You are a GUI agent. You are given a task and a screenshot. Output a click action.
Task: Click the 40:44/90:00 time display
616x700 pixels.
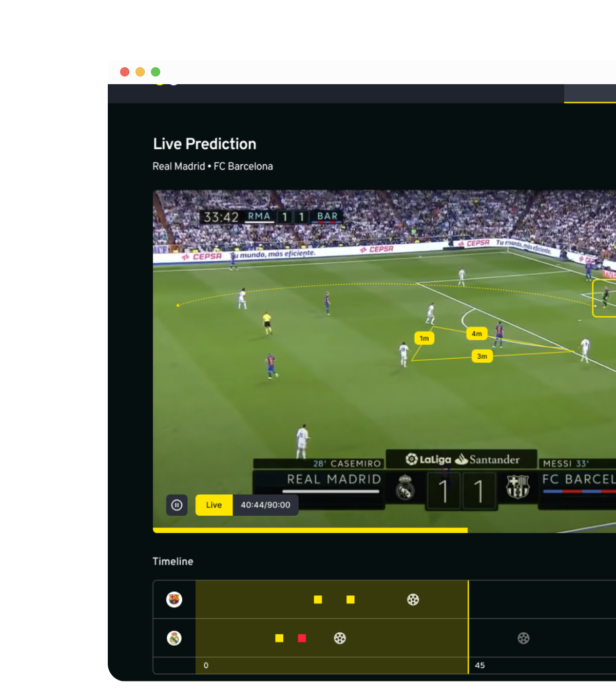(265, 505)
